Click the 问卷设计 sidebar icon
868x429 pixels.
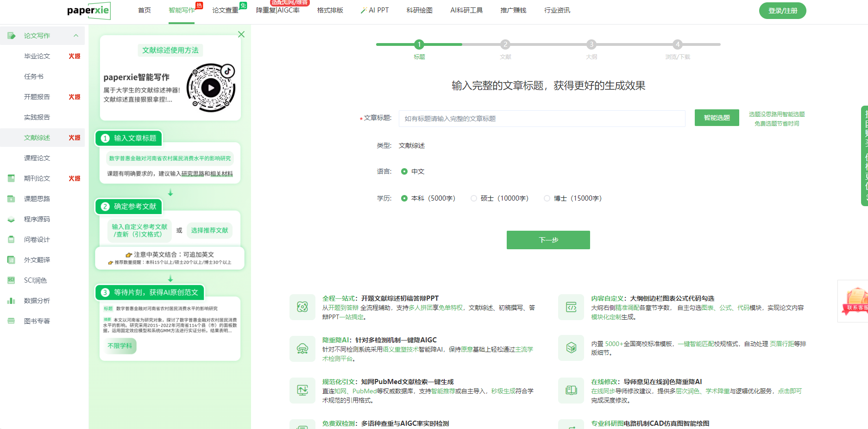tap(11, 240)
